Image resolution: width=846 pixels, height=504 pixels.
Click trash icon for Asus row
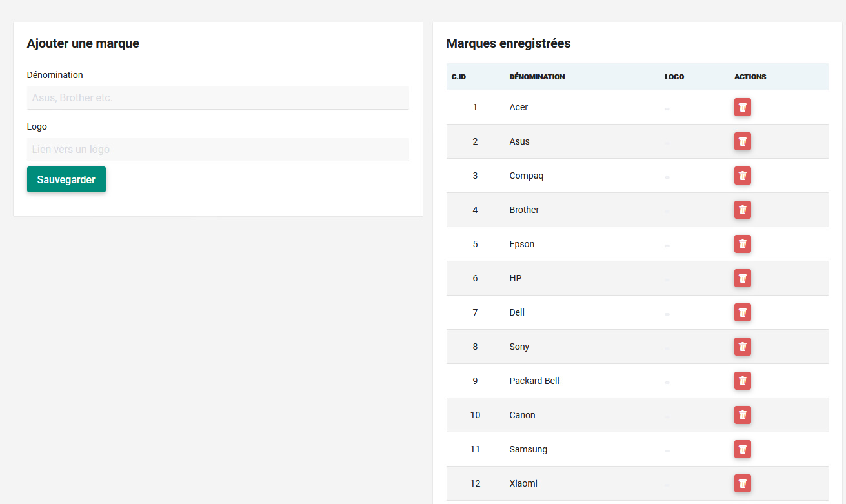click(x=742, y=141)
